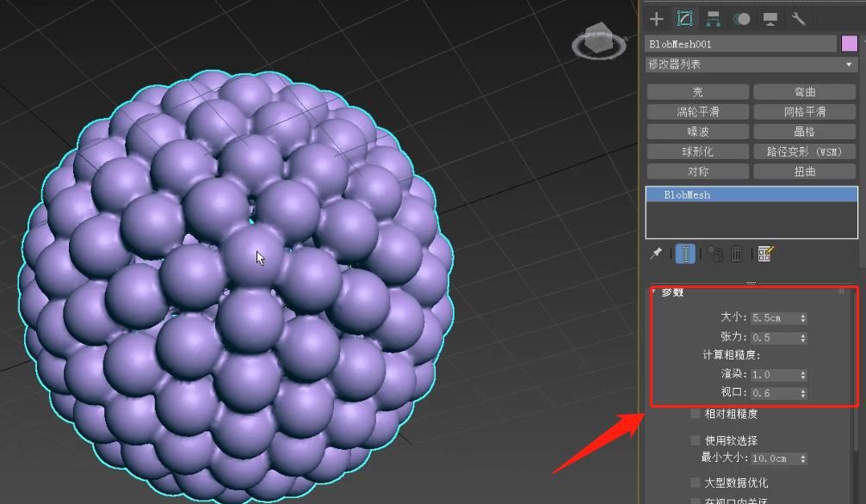Apply the 壳 modifier button

point(698,92)
